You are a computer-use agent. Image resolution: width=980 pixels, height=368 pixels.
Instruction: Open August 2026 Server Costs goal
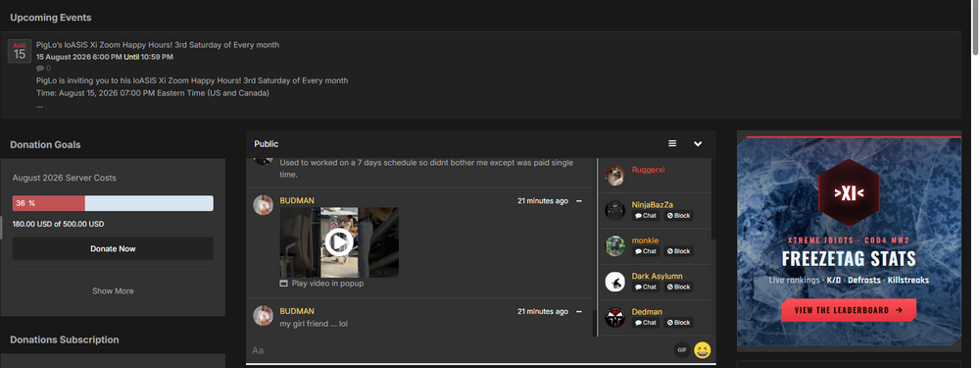click(x=65, y=178)
